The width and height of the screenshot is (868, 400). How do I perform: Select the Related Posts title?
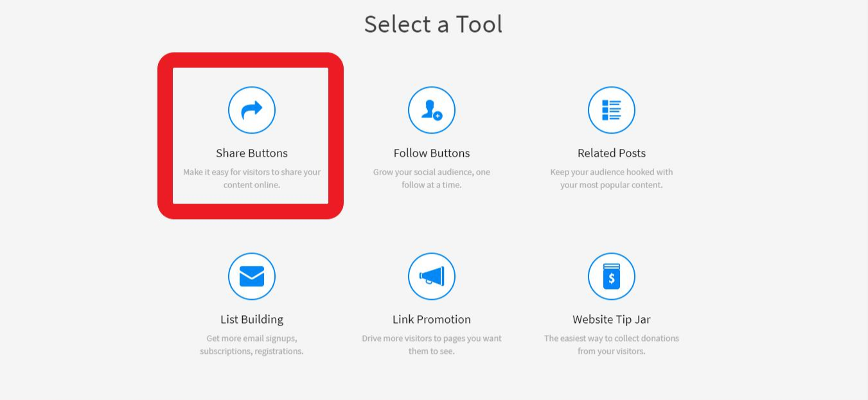[x=612, y=153]
